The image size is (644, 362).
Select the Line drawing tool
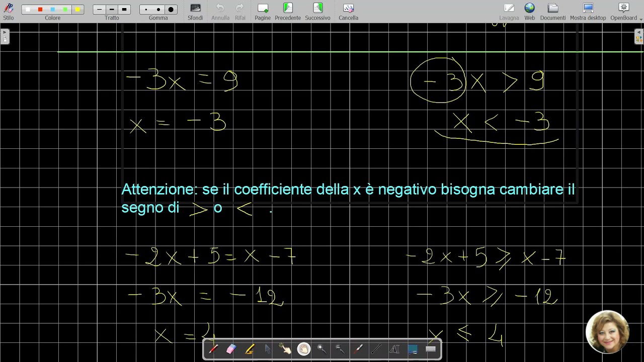[x=376, y=349]
